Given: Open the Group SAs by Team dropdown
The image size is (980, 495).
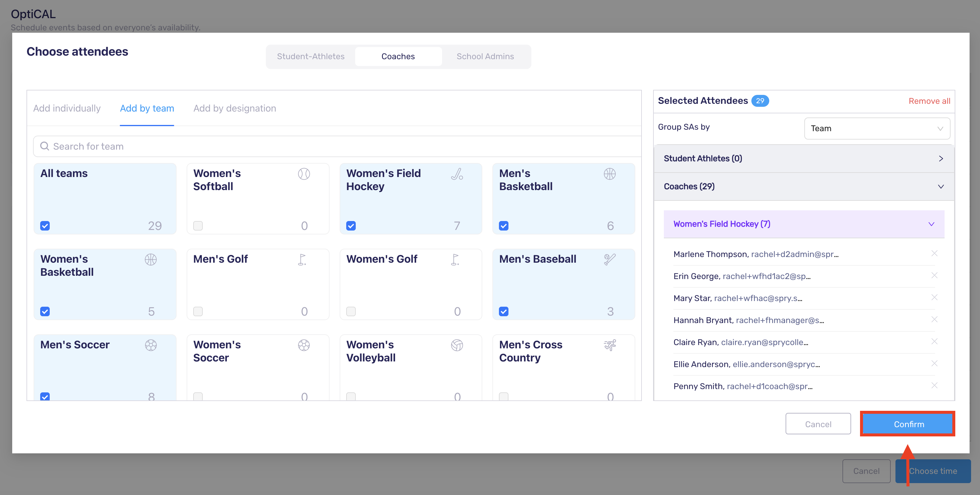Looking at the screenshot, I should click(x=877, y=129).
